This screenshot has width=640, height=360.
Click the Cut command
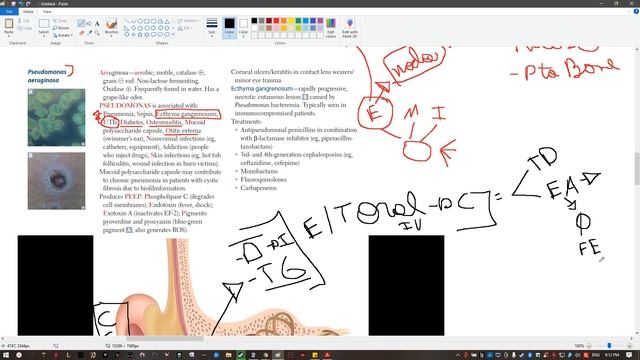pos(24,20)
